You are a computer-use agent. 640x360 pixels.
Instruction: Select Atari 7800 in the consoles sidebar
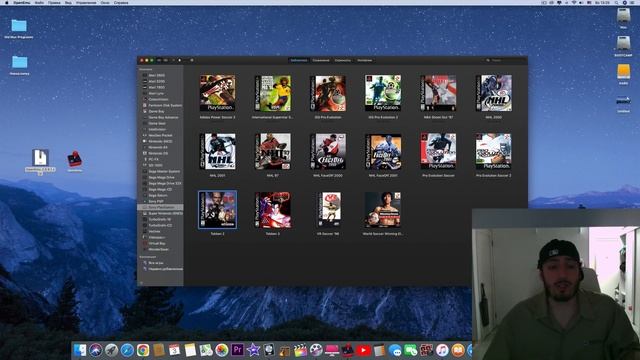click(x=157, y=87)
